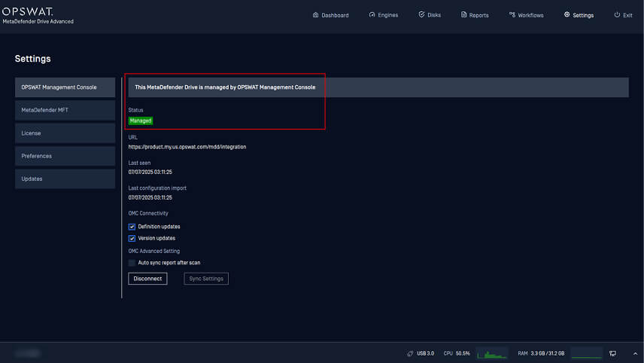Viewport: 644px width, 363px height.
Task: Click the monitor icon in status bar
Action: [x=612, y=353]
